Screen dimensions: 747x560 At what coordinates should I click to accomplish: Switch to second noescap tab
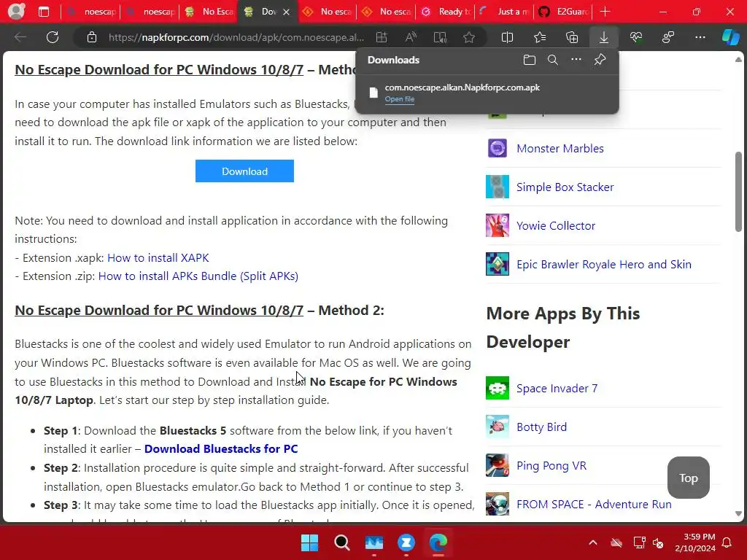coord(150,12)
